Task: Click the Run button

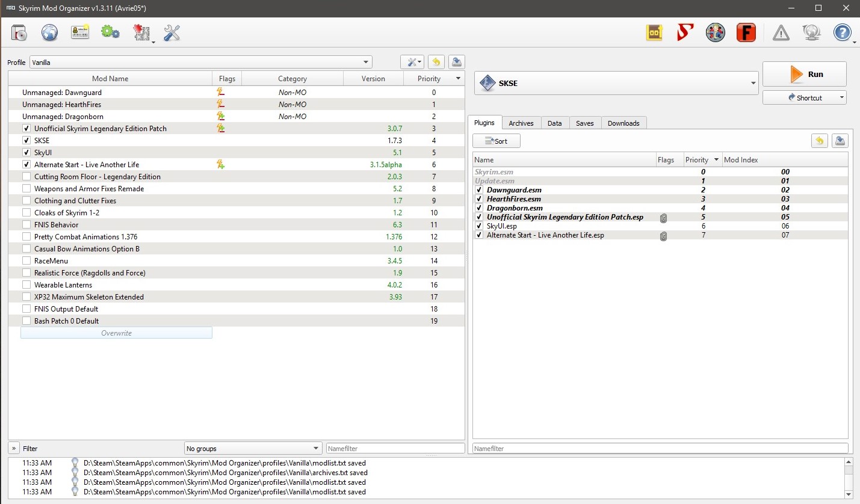Action: click(x=804, y=74)
